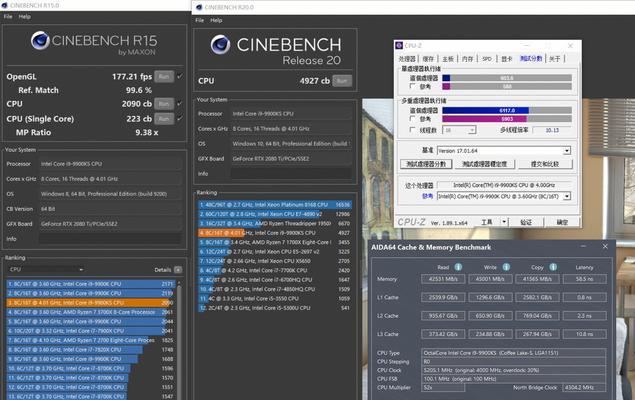
Task: Run CPU Single Core test in R15
Action: point(164,119)
